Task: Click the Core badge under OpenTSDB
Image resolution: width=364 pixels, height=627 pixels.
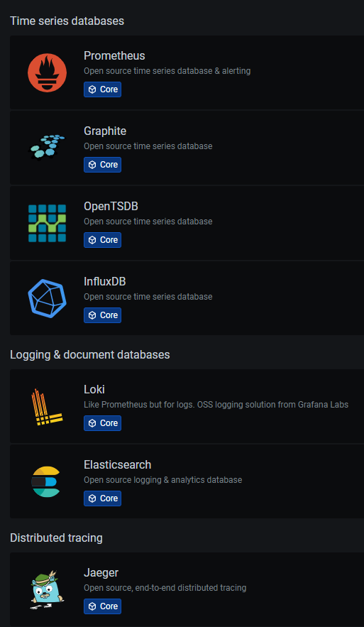Action: coord(102,240)
